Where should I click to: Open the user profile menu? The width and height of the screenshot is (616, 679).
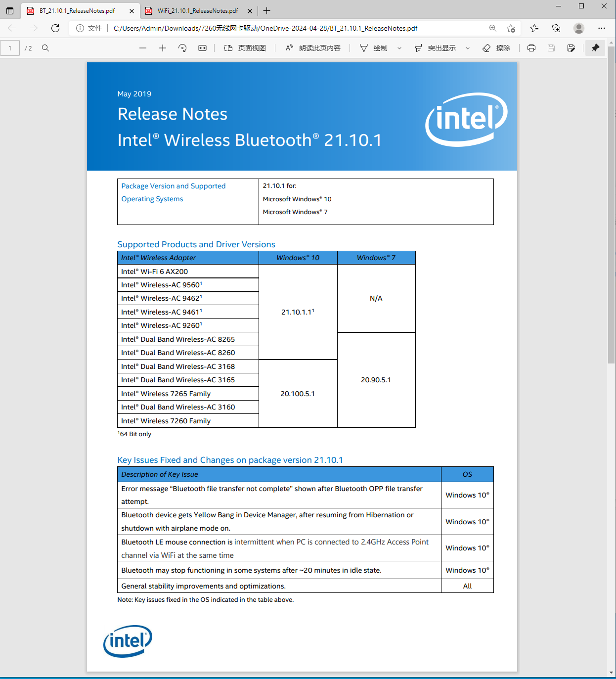(579, 28)
